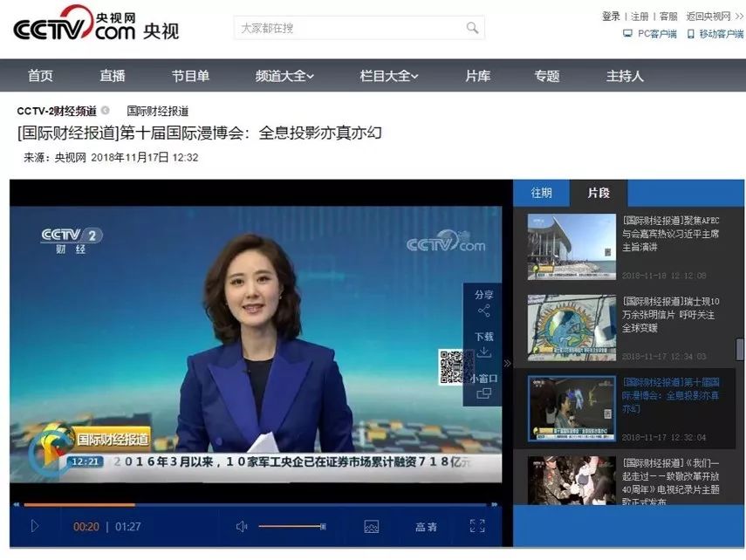
Task: Expand 栏目大全 dropdown menu
Action: [x=388, y=76]
